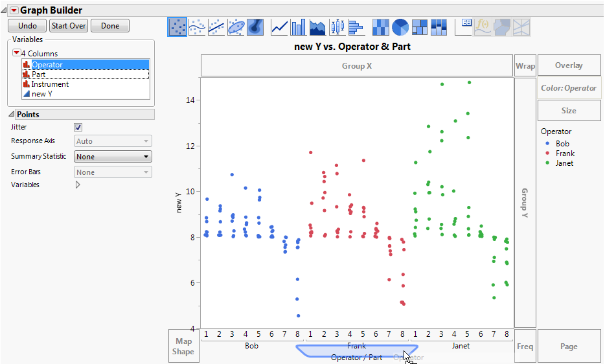Click the Frank red legend marker
Screen dimensions: 605x364
pos(547,154)
